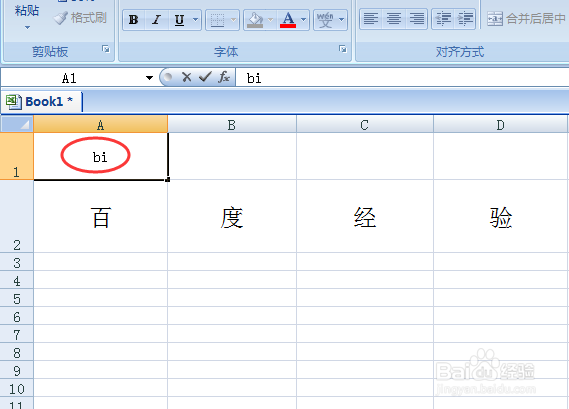Image resolution: width=569 pixels, height=409 pixels.
Task: Click the Excel icon on Book1 tab
Action: coord(14,102)
